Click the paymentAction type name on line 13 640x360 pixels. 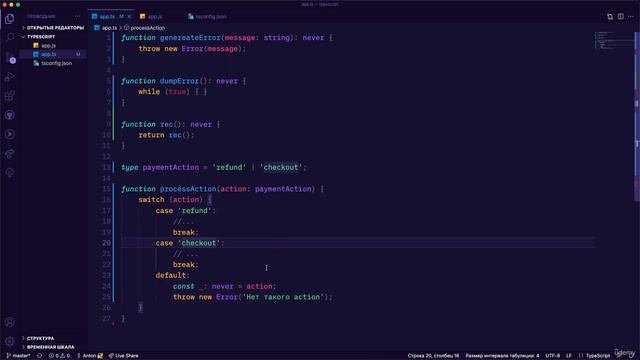pos(171,167)
